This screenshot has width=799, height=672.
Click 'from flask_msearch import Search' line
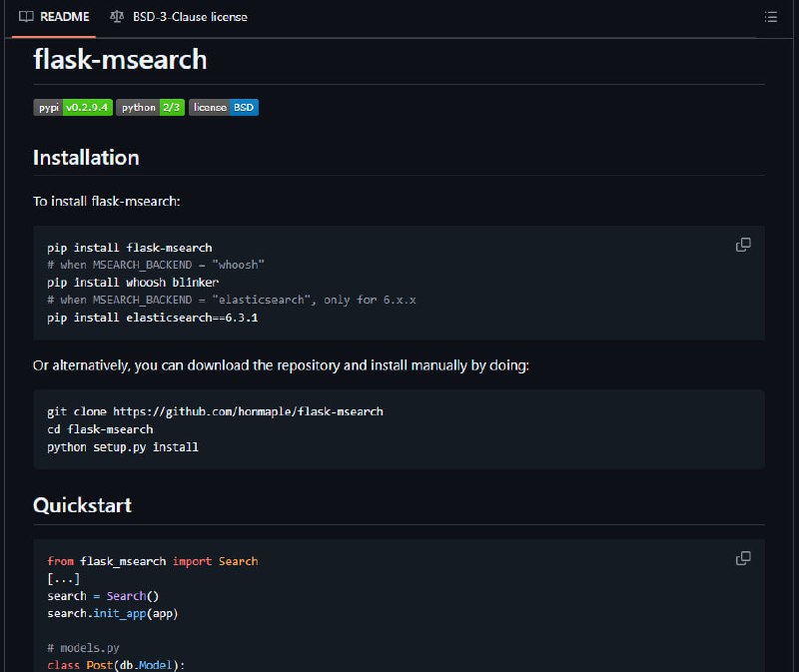tap(153, 561)
